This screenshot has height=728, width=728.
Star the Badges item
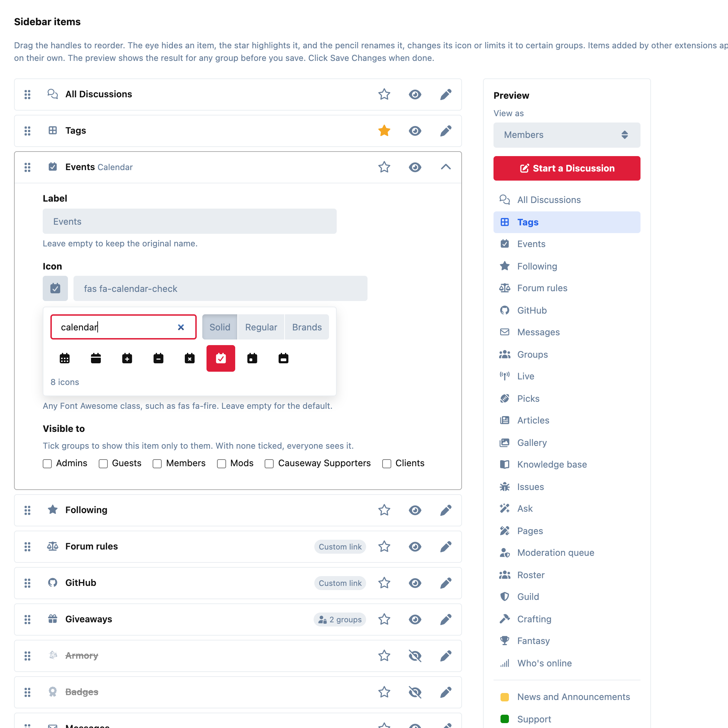384,692
